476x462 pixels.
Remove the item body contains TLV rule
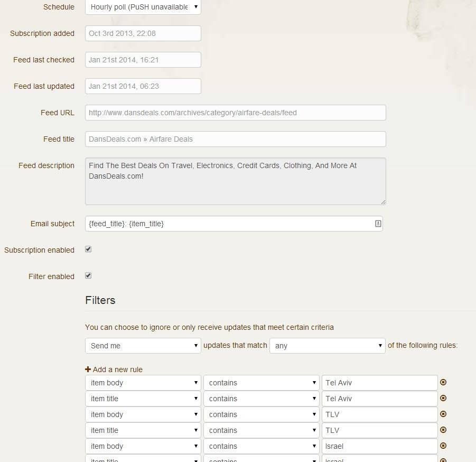point(443,414)
